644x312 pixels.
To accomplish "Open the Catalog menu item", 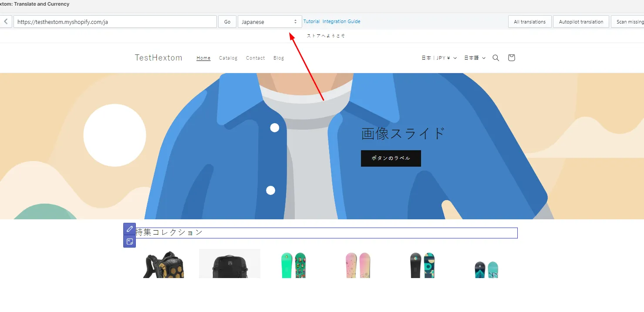I will (x=228, y=58).
